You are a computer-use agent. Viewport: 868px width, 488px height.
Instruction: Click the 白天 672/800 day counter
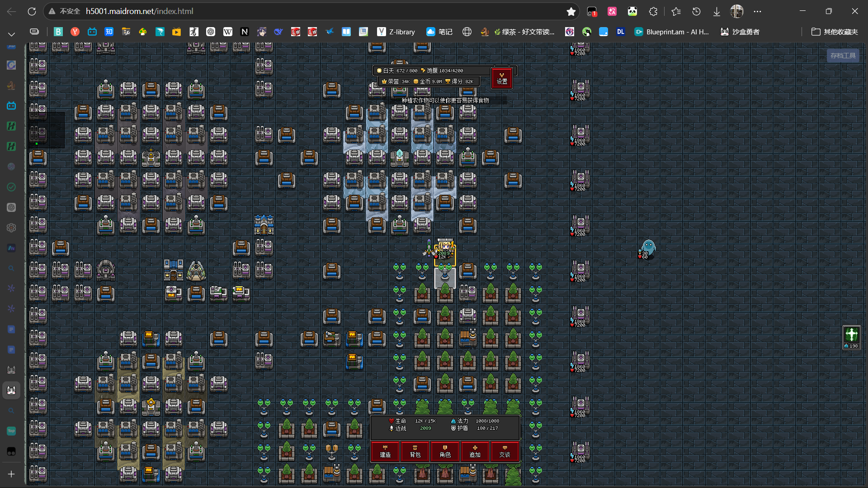[x=397, y=70]
